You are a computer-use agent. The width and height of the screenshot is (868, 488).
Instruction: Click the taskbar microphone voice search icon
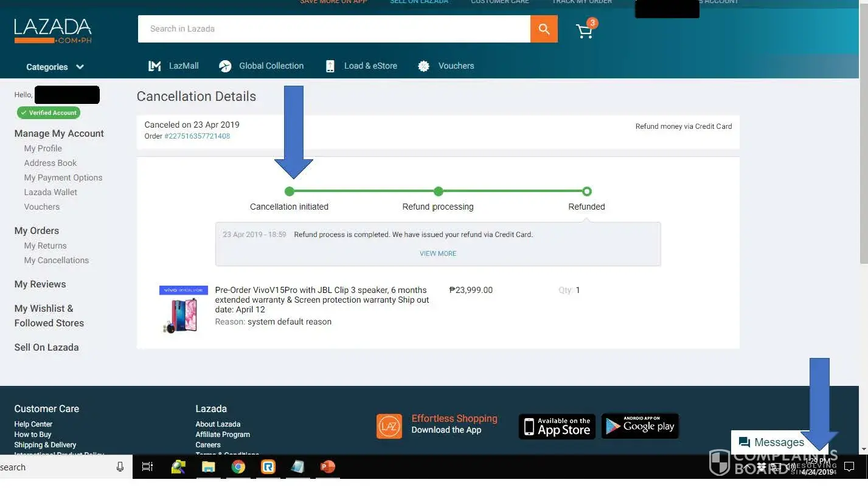coord(120,467)
